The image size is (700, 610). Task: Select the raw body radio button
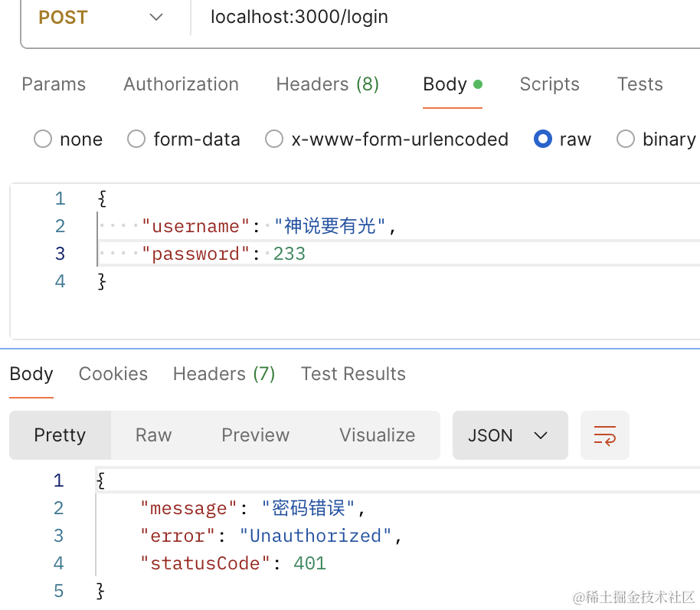tap(543, 139)
